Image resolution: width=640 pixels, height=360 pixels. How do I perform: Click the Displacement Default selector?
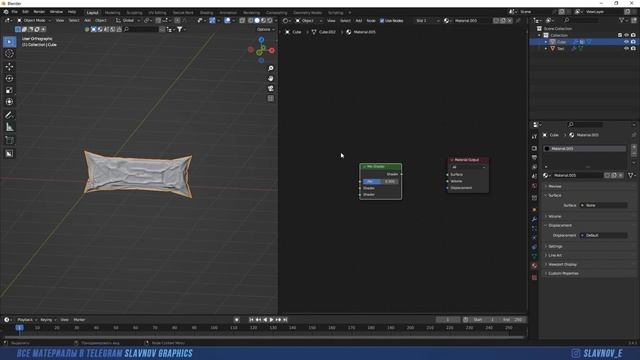coord(603,236)
